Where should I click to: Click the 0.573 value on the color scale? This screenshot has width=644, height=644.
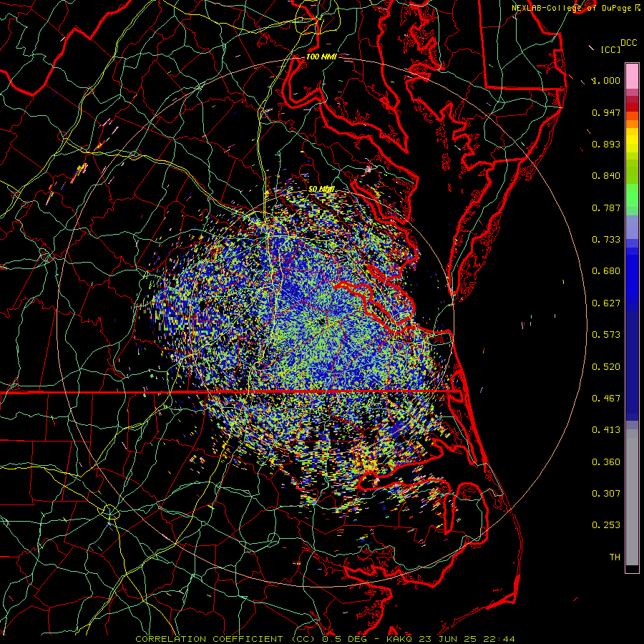pos(606,335)
